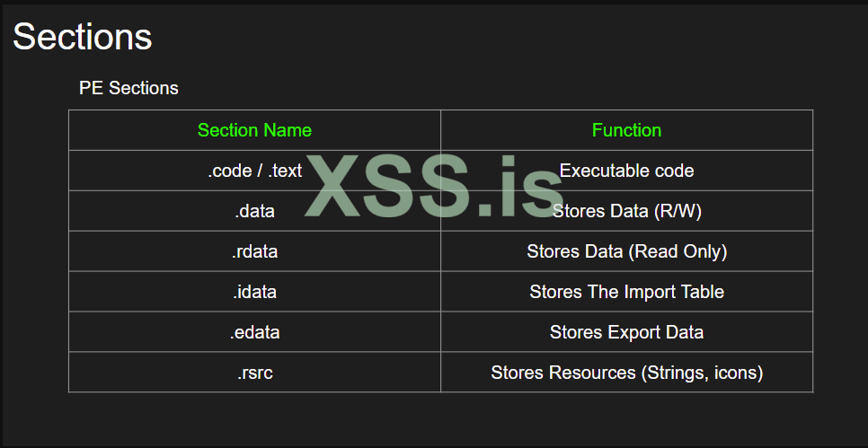The height and width of the screenshot is (448, 868).
Task: Select the ".text" word in first row
Action: click(285, 171)
